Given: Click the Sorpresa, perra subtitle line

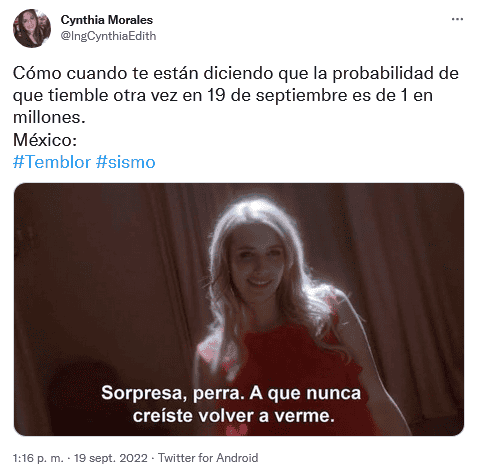Looking at the screenshot, I should pos(231,393).
